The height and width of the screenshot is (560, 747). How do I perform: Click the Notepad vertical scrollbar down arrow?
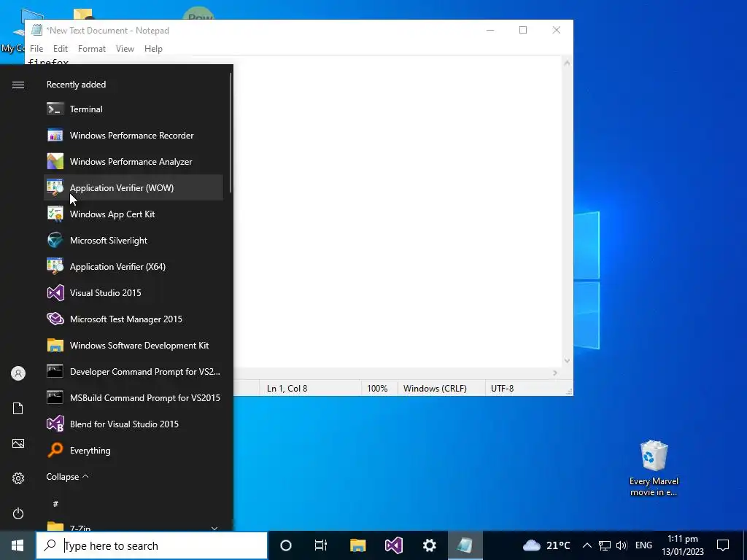tap(567, 360)
